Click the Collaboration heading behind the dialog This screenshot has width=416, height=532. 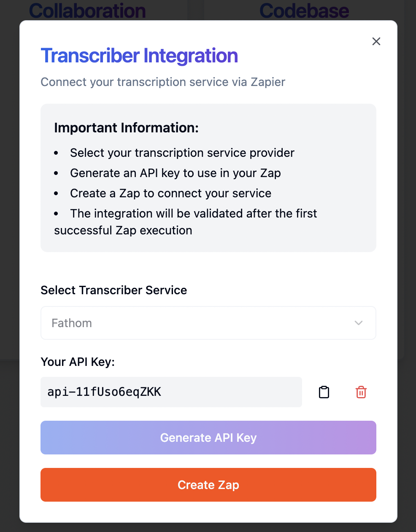pos(87,11)
